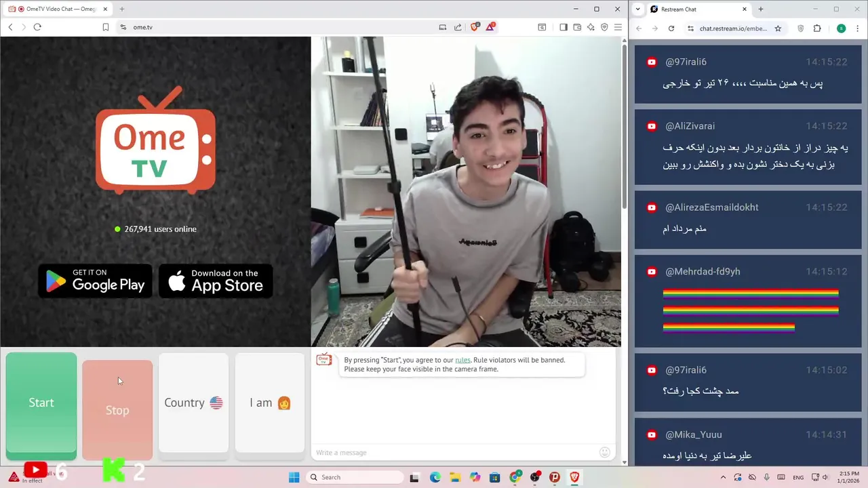Open a new tab in the Brave window
The image size is (868, 488).
tap(122, 9)
